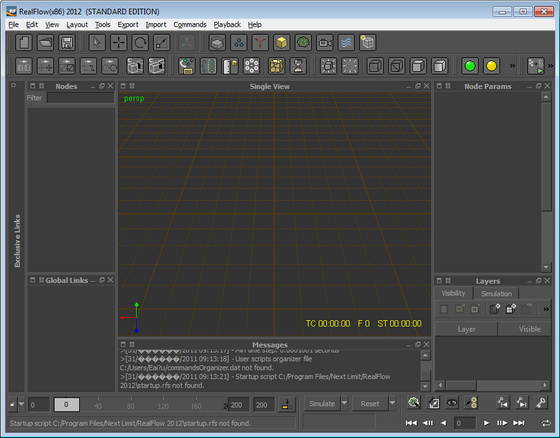Close the Global Links panel
560x438 pixels.
point(110,280)
